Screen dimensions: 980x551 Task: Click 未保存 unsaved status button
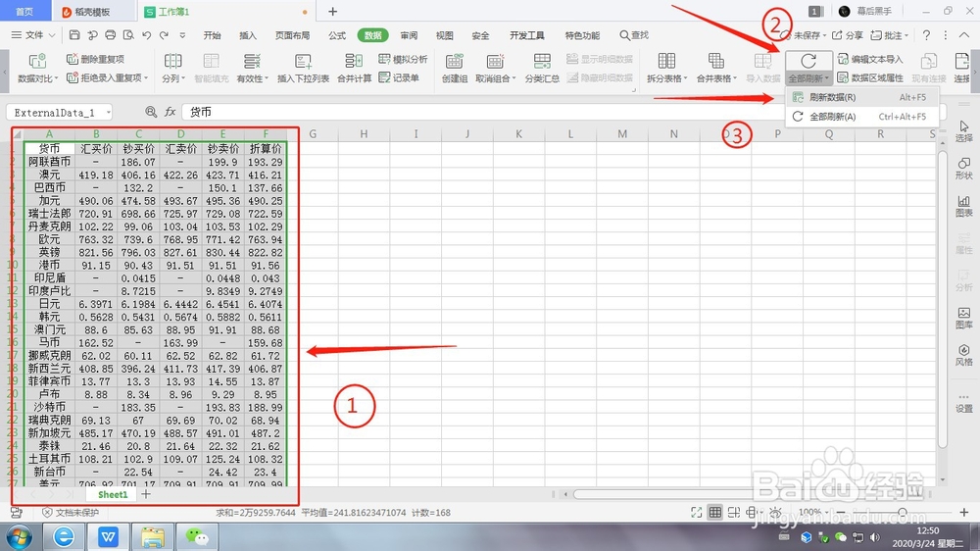click(x=804, y=35)
